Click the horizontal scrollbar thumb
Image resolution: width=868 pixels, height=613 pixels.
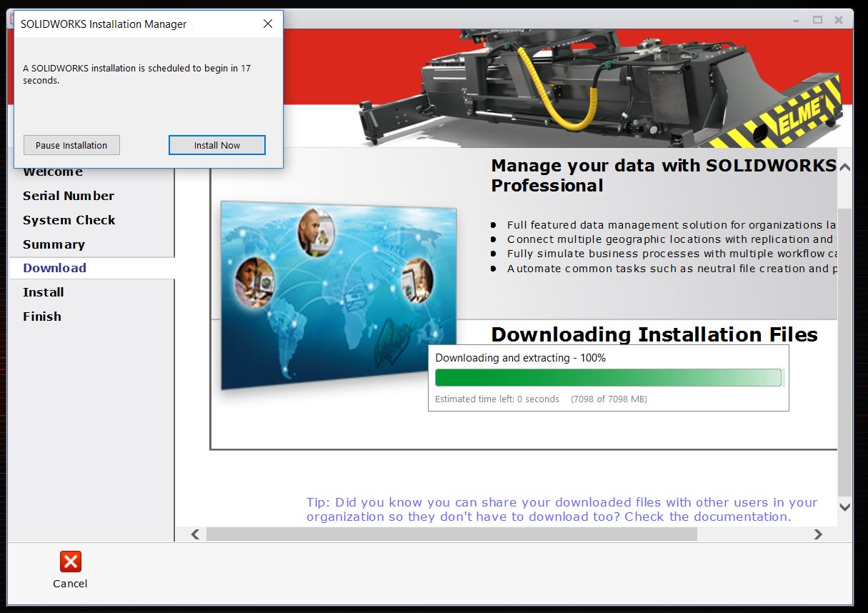click(x=452, y=534)
